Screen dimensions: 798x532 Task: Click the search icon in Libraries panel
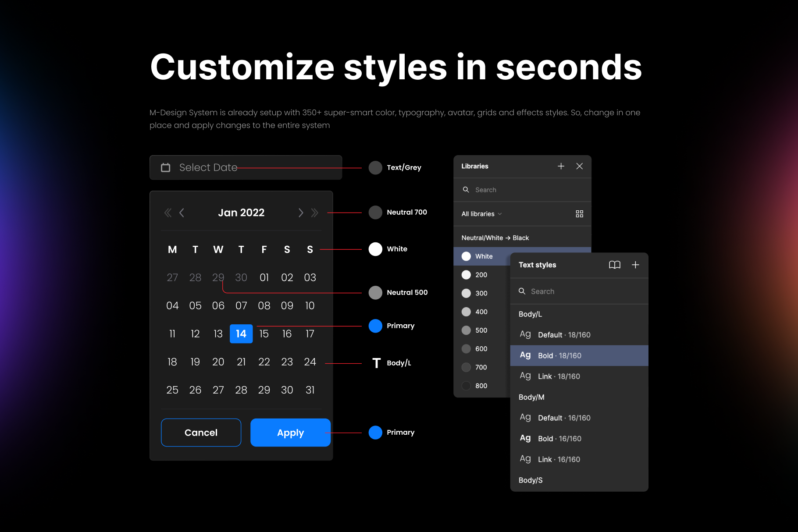pos(466,190)
